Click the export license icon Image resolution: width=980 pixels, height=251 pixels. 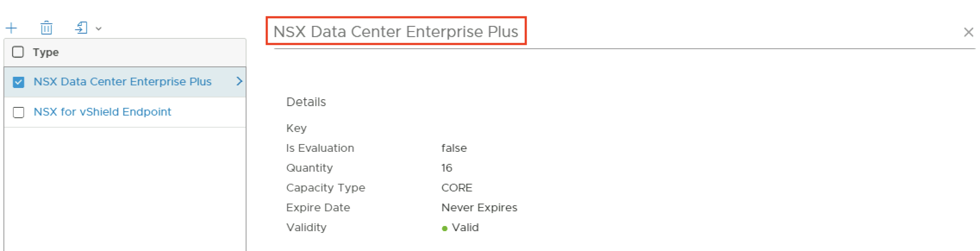coord(81,28)
